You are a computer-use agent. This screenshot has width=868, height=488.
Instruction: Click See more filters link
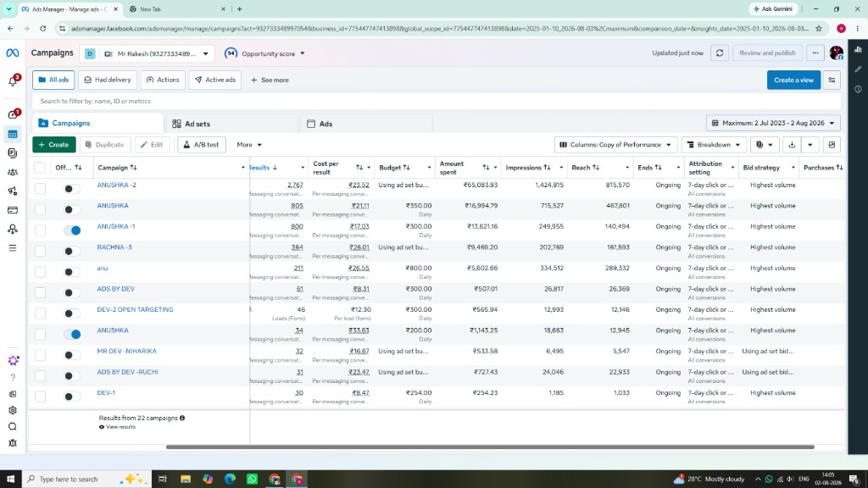(x=270, y=80)
